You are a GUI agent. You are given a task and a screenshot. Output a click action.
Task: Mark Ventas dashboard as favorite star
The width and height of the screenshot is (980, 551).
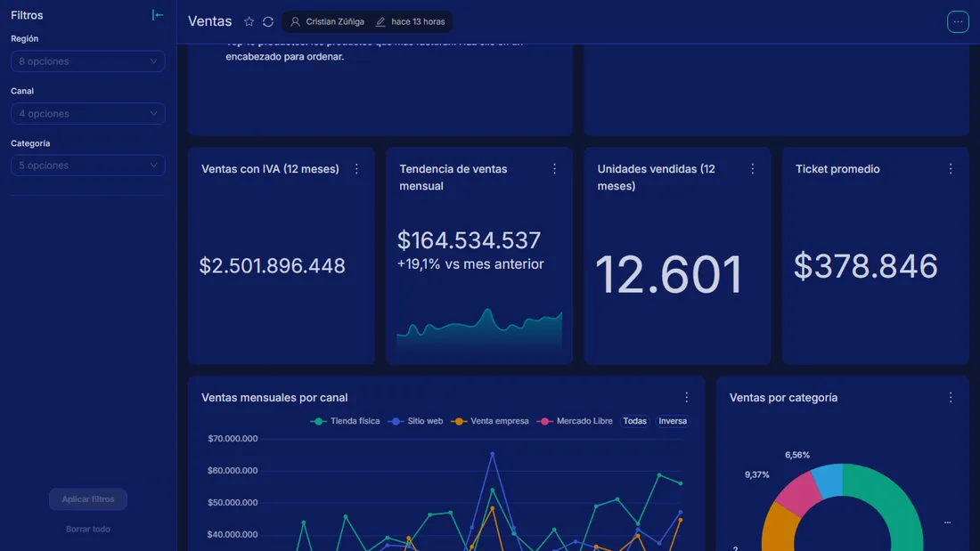(x=249, y=22)
